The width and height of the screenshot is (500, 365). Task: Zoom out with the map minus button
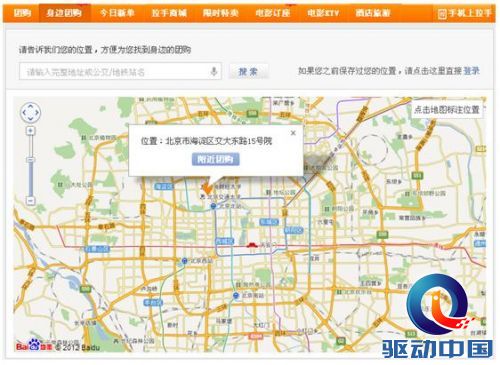[30, 200]
